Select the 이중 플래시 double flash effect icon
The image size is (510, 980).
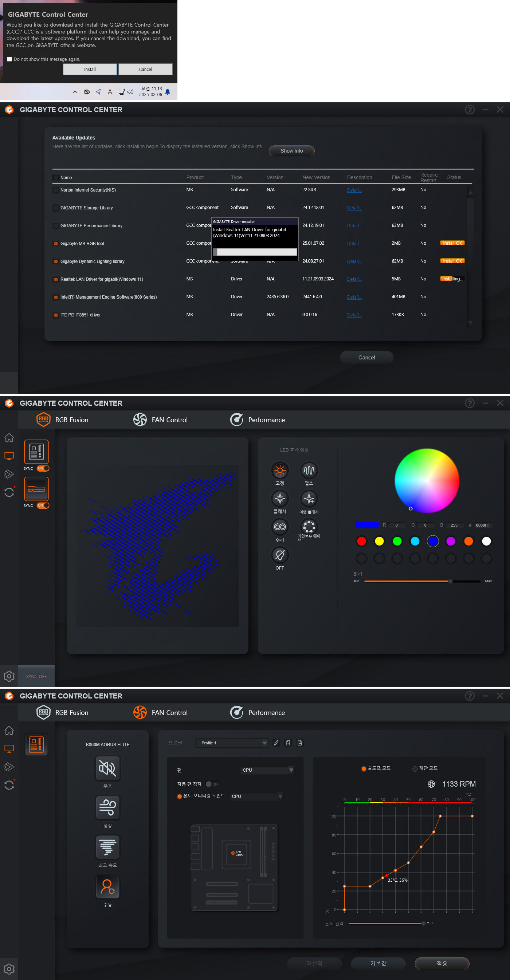coord(309,498)
